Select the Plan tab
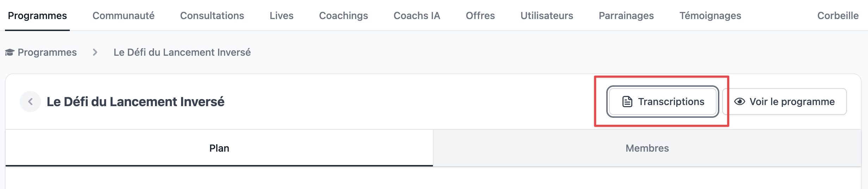This screenshot has width=868, height=189. (x=219, y=148)
